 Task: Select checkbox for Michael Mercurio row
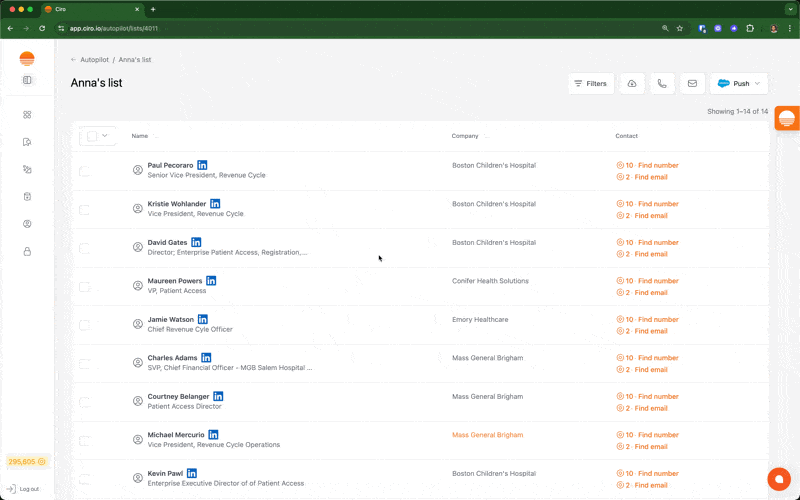coord(85,441)
